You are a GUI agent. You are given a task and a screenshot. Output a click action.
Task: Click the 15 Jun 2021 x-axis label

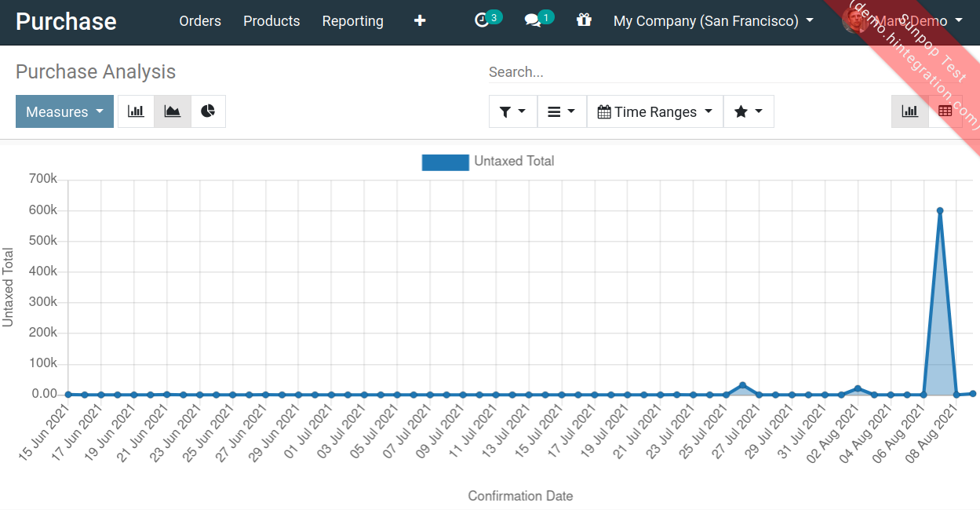46,432
